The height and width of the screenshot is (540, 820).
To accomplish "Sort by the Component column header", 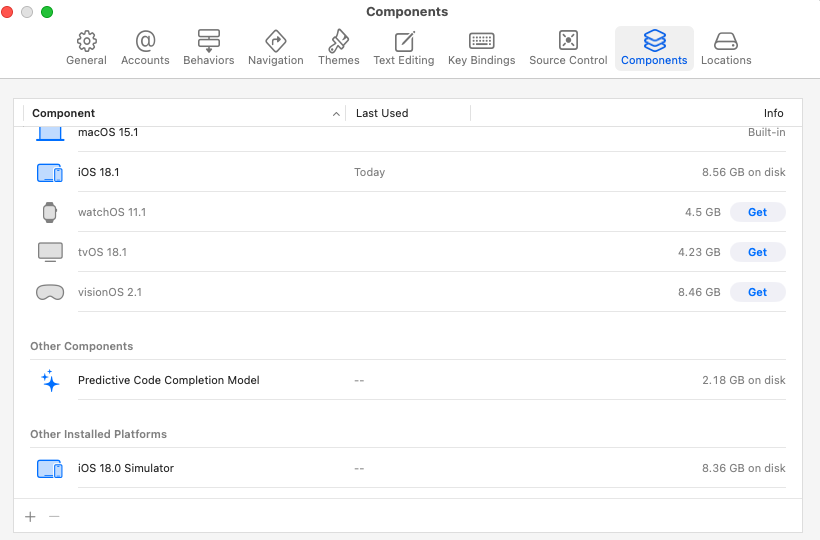I will pos(63,113).
